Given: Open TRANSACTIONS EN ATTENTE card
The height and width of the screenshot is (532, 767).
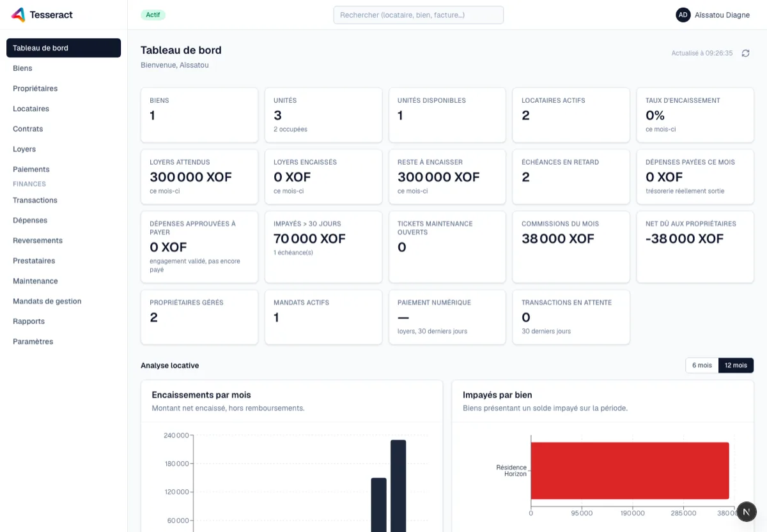Looking at the screenshot, I should pyautogui.click(x=571, y=317).
